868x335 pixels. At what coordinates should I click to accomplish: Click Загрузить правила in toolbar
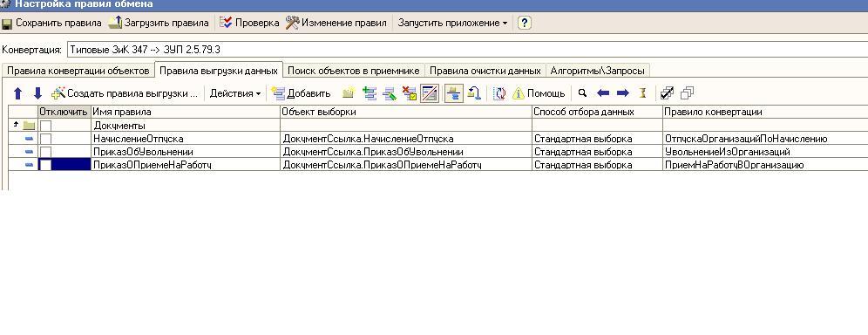pos(159,24)
